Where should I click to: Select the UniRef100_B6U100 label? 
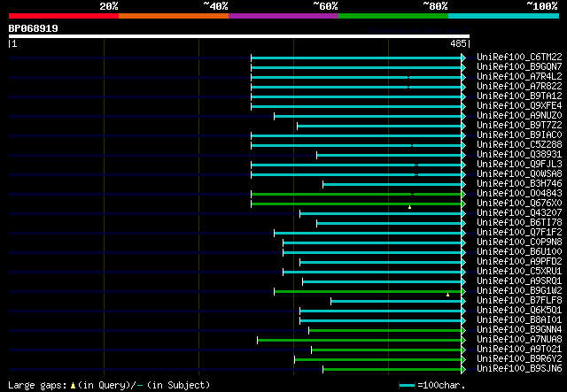click(519, 252)
